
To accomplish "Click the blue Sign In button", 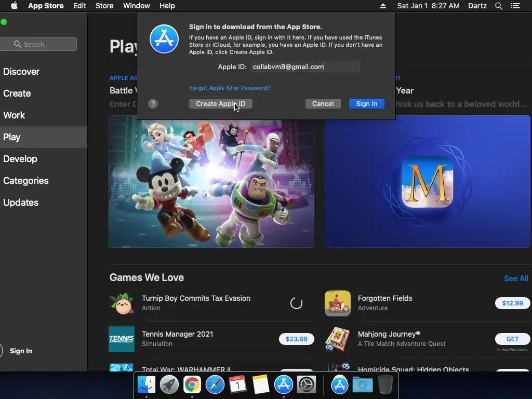I will coord(367,104).
